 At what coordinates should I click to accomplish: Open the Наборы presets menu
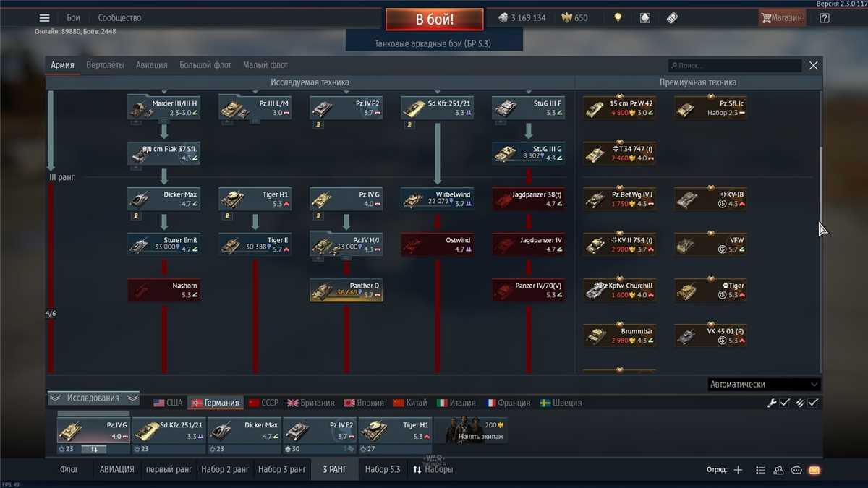coord(433,469)
